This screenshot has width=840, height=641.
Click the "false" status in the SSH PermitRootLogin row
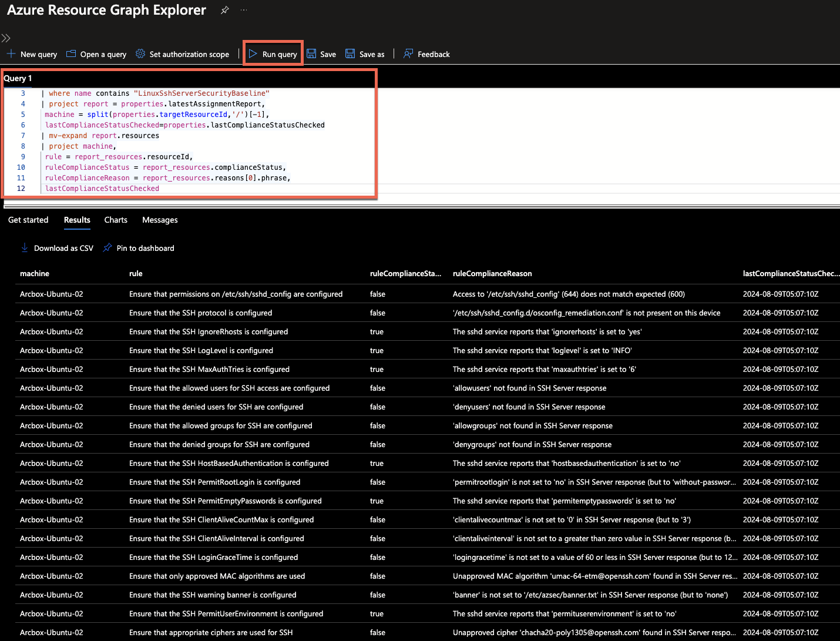[x=378, y=482]
